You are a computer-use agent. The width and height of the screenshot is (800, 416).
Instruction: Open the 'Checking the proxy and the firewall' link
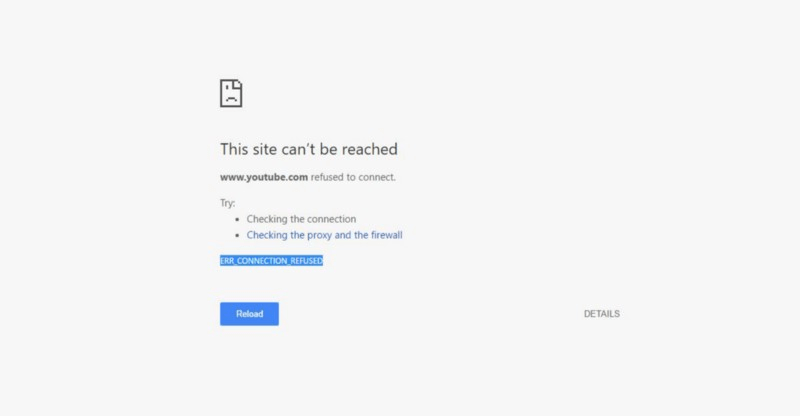pos(324,235)
